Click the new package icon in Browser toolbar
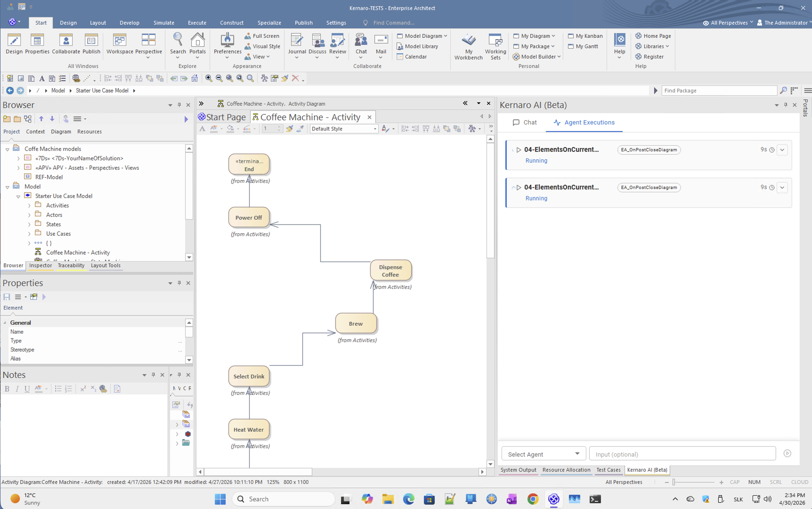 click(x=6, y=119)
